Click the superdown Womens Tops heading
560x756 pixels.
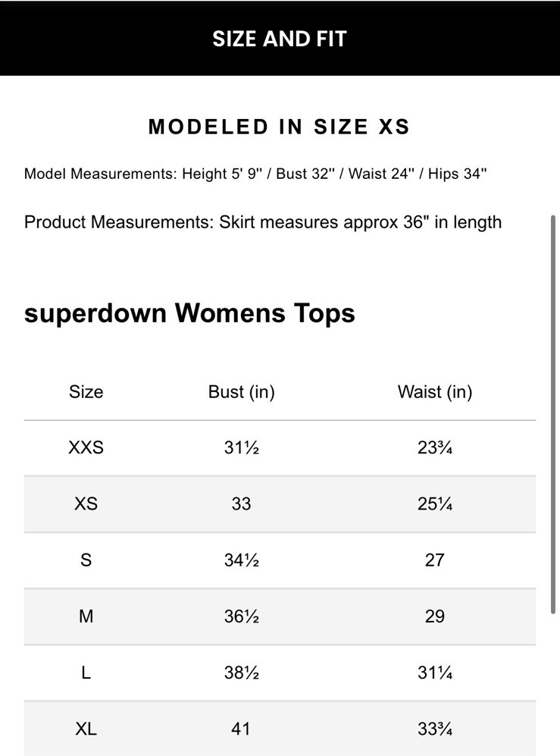(x=189, y=312)
